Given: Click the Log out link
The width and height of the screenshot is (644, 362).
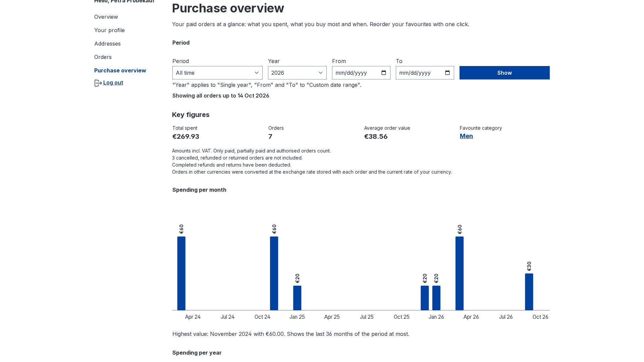Looking at the screenshot, I should 113,82.
